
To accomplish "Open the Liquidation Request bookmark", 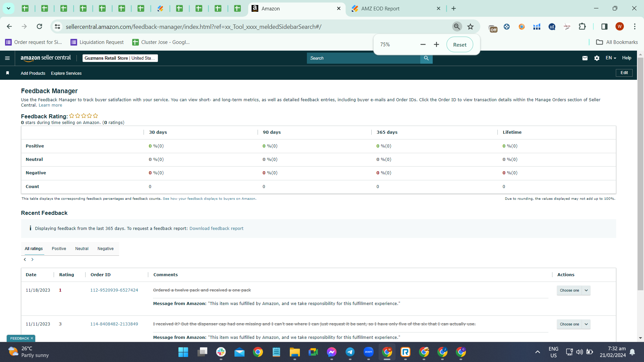I will pos(97,42).
